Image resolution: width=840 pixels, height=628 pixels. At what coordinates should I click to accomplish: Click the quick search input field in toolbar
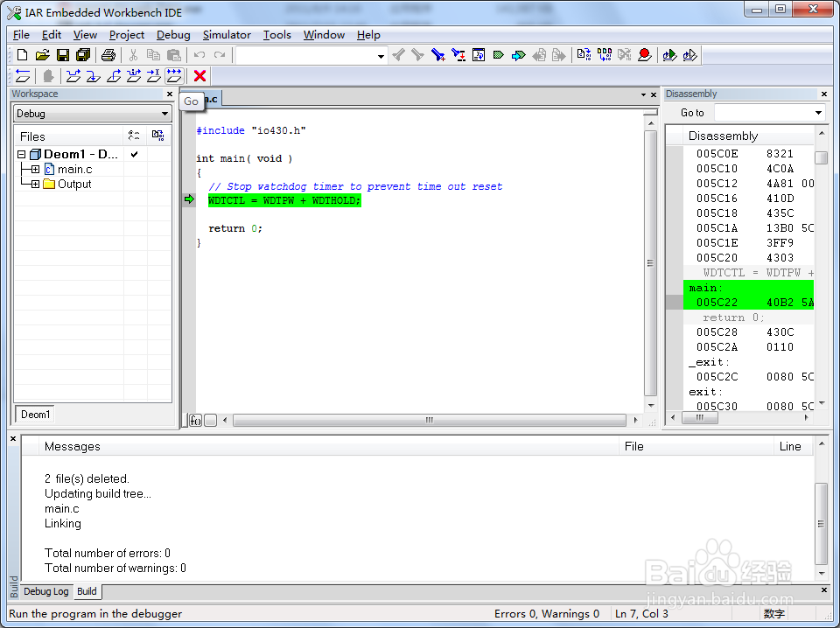(305, 55)
